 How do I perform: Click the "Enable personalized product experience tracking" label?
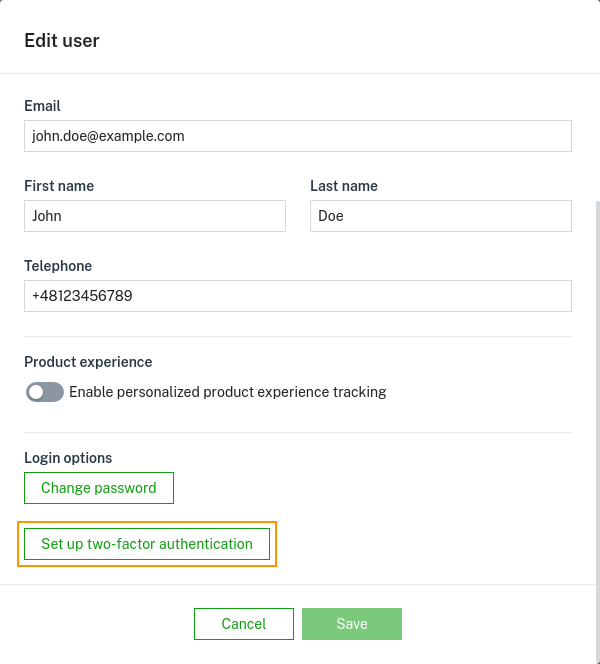pyautogui.click(x=227, y=392)
